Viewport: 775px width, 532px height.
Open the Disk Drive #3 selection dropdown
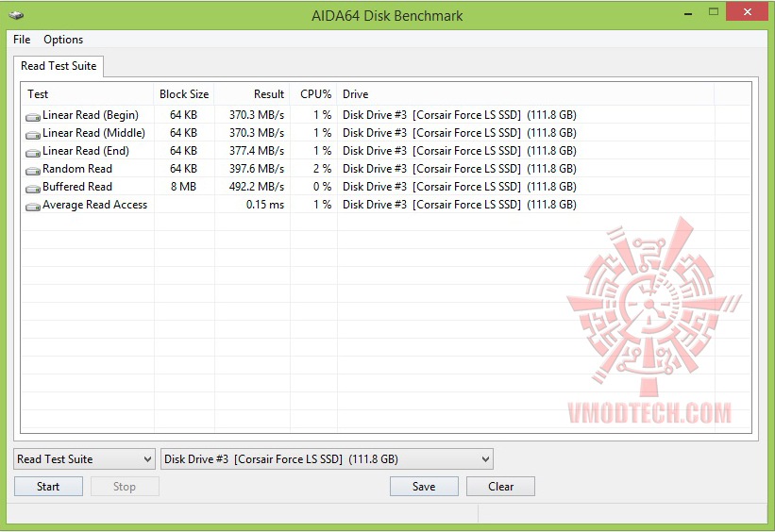[327, 458]
